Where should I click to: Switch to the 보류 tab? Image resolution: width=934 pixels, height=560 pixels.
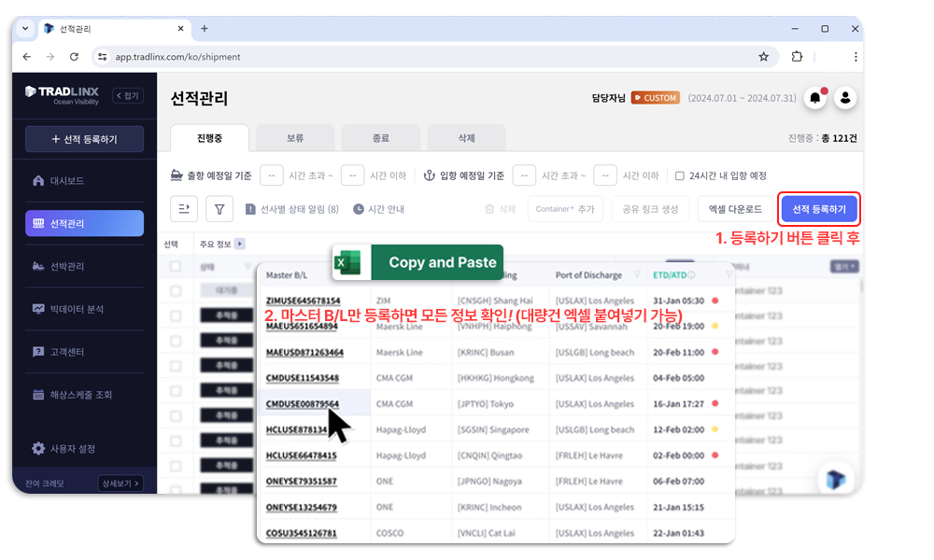pos(295,138)
